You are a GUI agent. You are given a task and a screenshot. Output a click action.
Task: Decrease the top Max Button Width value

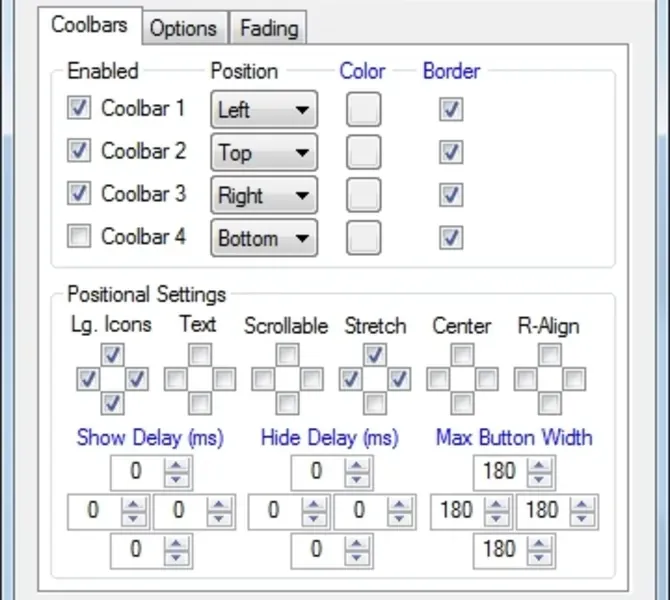[540, 477]
